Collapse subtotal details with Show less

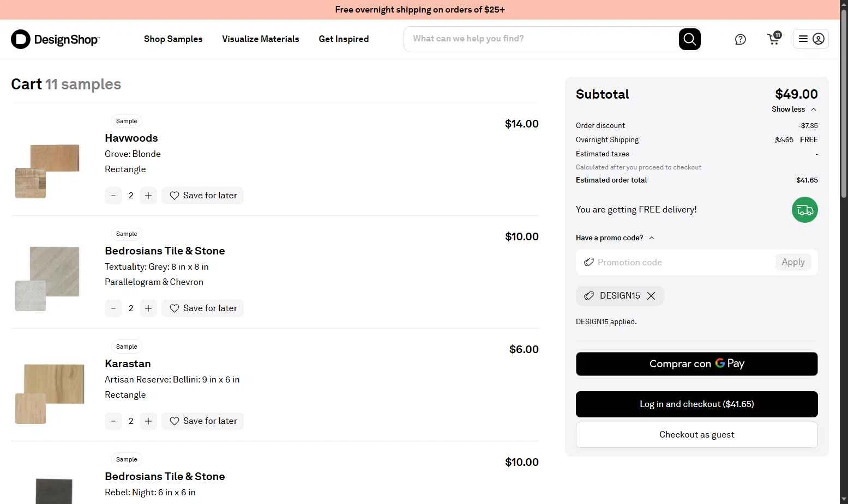[794, 109]
